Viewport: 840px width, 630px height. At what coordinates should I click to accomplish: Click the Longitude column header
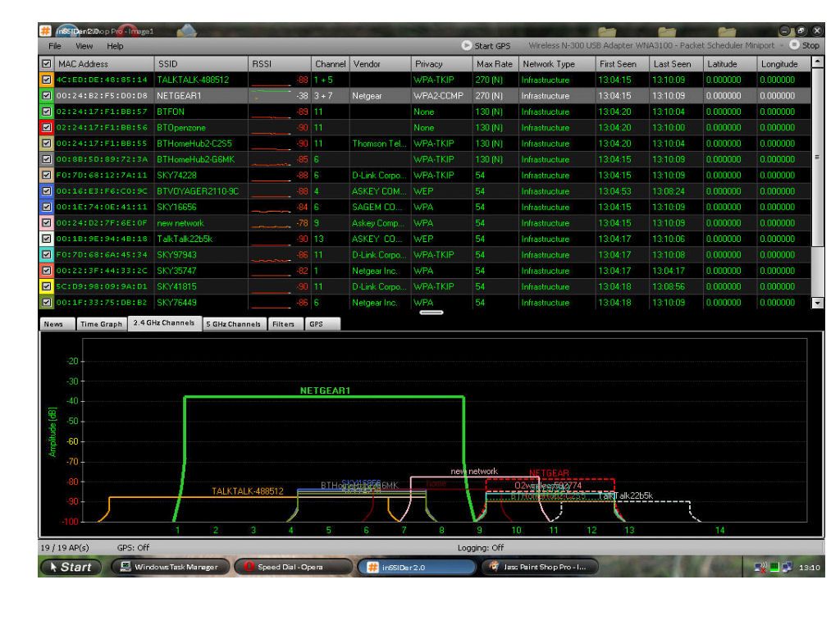click(783, 64)
